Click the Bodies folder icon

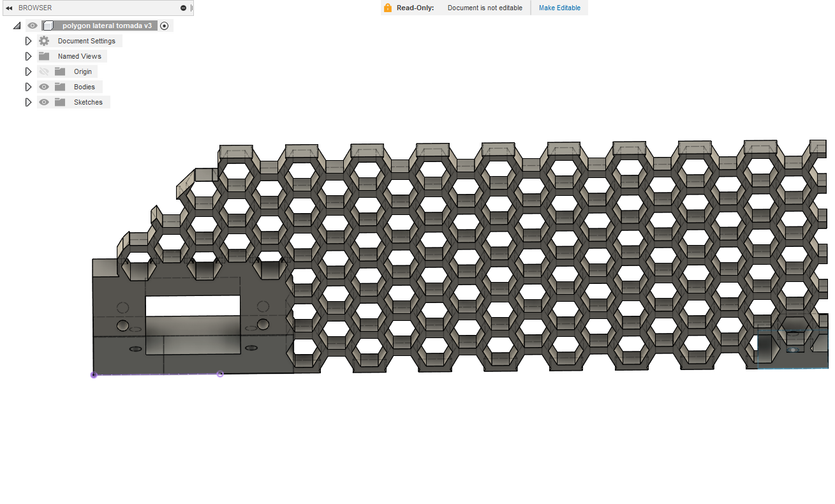(60, 87)
